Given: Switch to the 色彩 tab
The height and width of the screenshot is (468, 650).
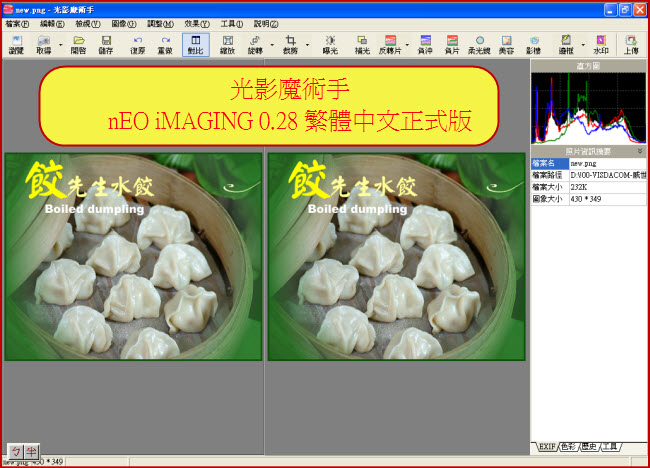Looking at the screenshot, I should (568, 445).
